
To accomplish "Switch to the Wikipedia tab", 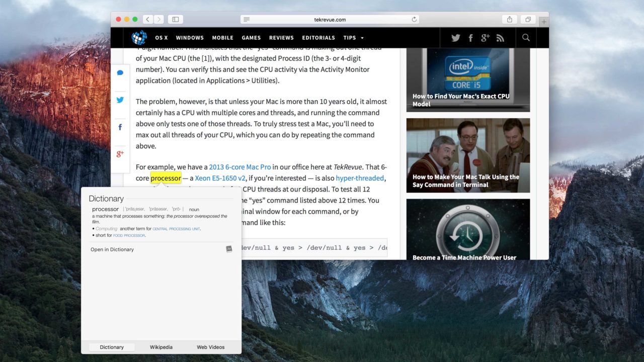I will [x=161, y=347].
